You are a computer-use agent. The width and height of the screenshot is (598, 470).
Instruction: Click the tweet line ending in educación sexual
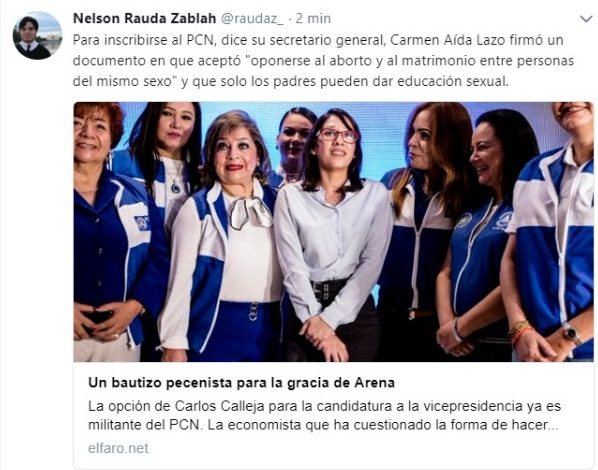(291, 81)
